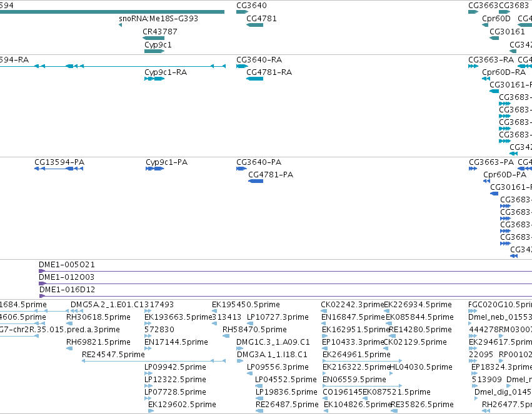Click EST EK195450.5prime

point(246,305)
